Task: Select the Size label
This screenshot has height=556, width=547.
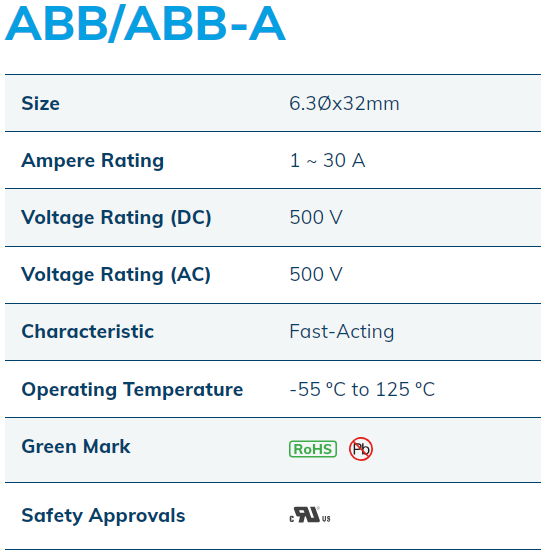Action: 40,104
